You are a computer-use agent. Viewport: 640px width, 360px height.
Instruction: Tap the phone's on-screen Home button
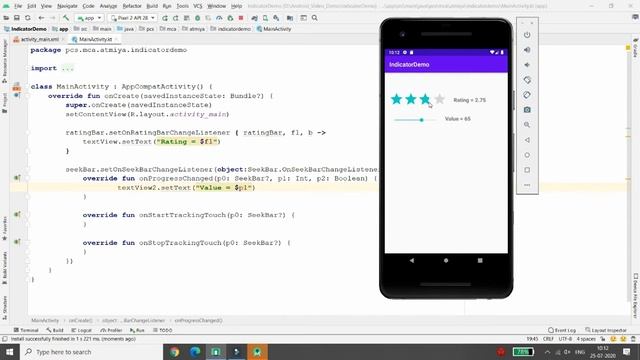pos(446,260)
